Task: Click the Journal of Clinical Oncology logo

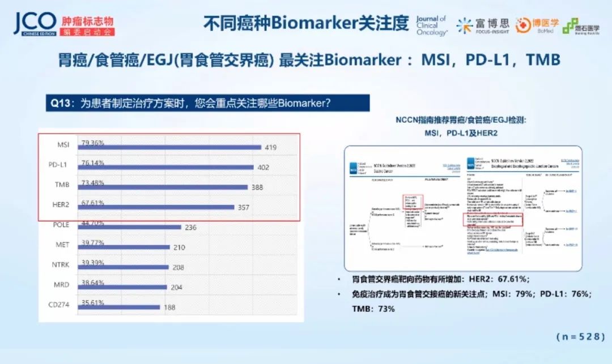Action: coord(431,25)
